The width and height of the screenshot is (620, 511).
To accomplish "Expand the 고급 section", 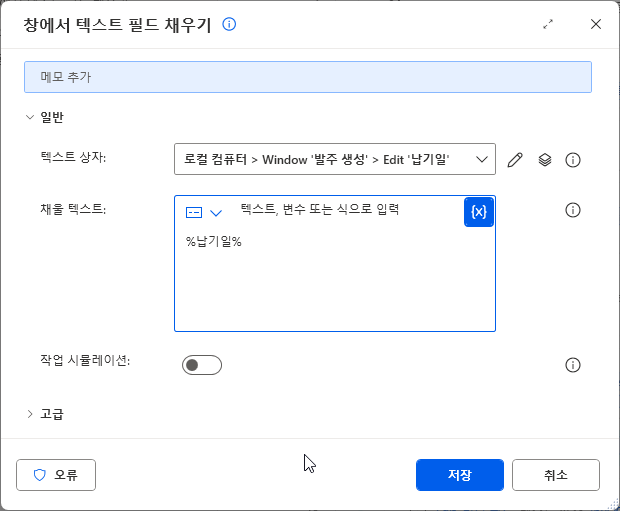I will coord(30,414).
